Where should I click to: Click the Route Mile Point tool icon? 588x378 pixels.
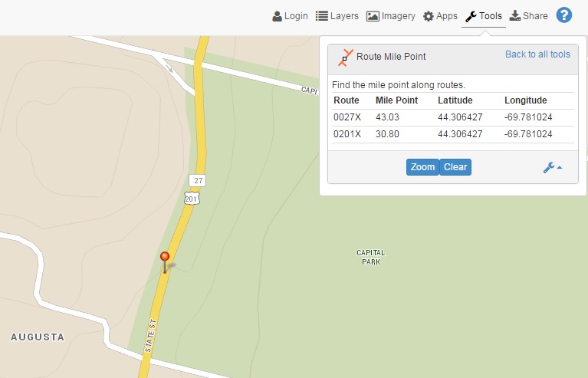pos(346,58)
